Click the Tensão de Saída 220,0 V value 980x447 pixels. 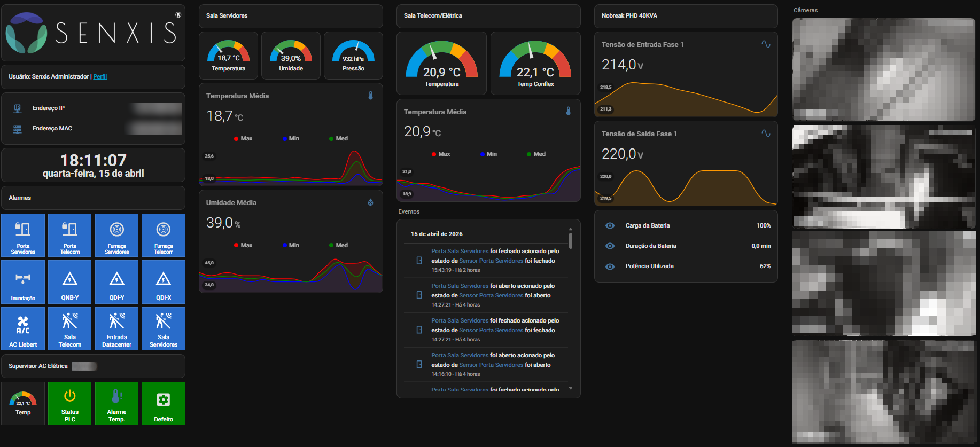623,154
